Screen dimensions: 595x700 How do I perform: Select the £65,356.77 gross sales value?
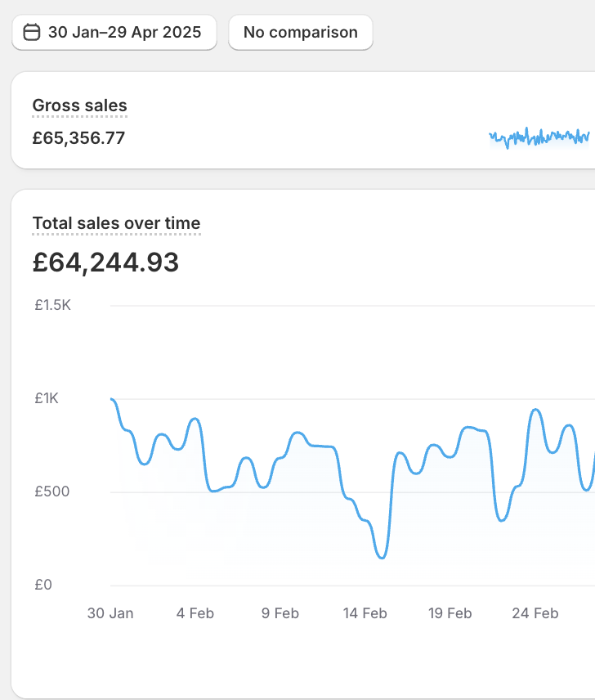coord(78,138)
